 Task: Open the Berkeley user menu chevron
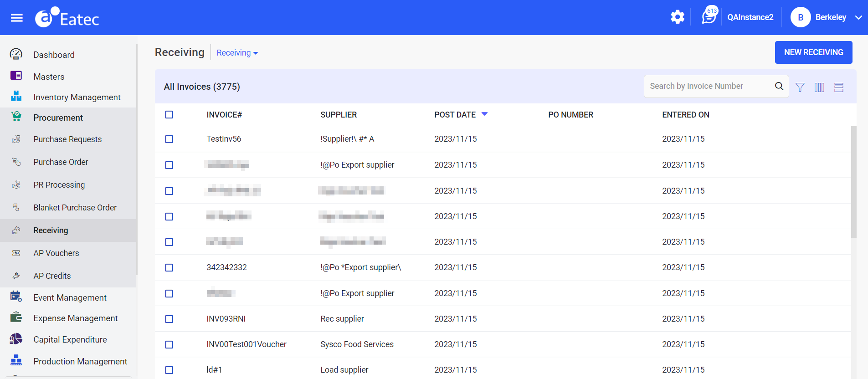click(x=858, y=18)
